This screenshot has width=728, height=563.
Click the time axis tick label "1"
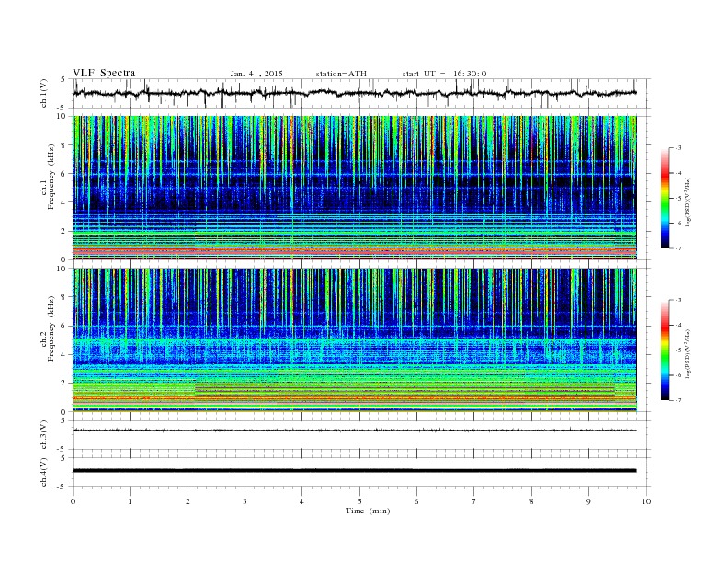[130, 501]
